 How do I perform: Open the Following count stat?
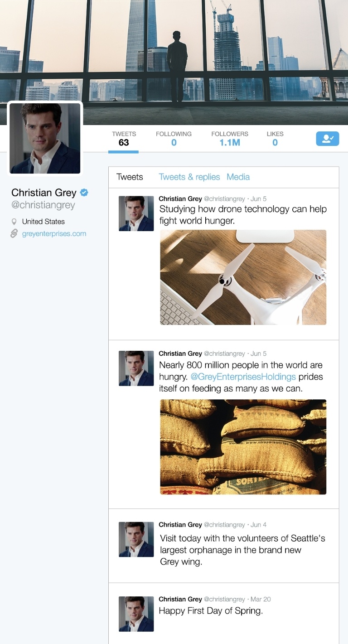(x=174, y=139)
